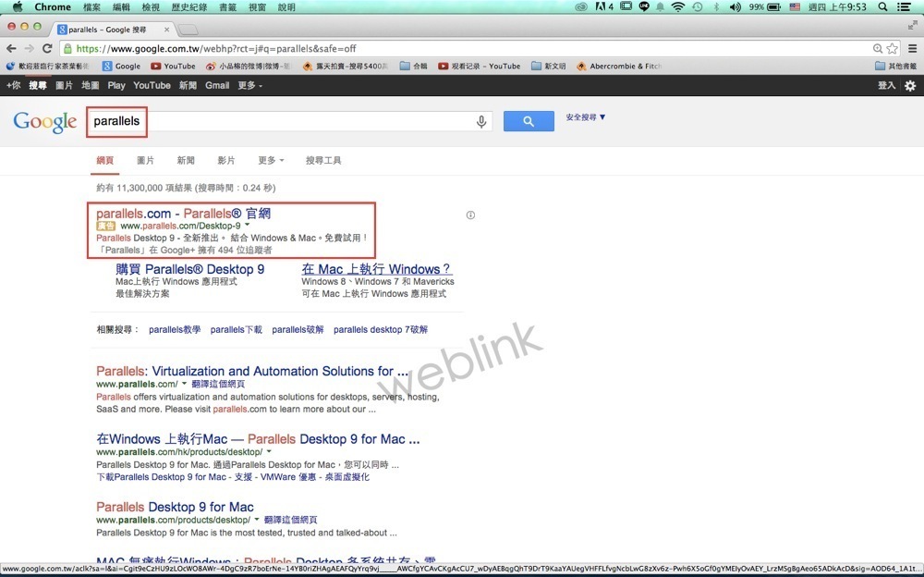Close the parallels Google search tab

click(166, 30)
